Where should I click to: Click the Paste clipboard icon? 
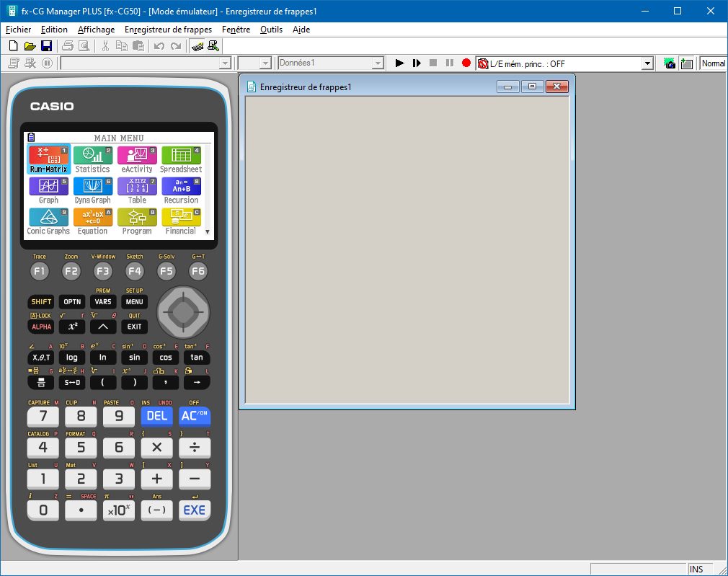[138, 46]
